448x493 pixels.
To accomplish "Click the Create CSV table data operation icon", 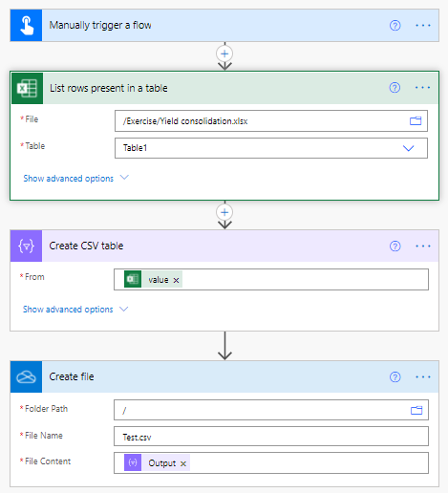I will click(x=26, y=246).
